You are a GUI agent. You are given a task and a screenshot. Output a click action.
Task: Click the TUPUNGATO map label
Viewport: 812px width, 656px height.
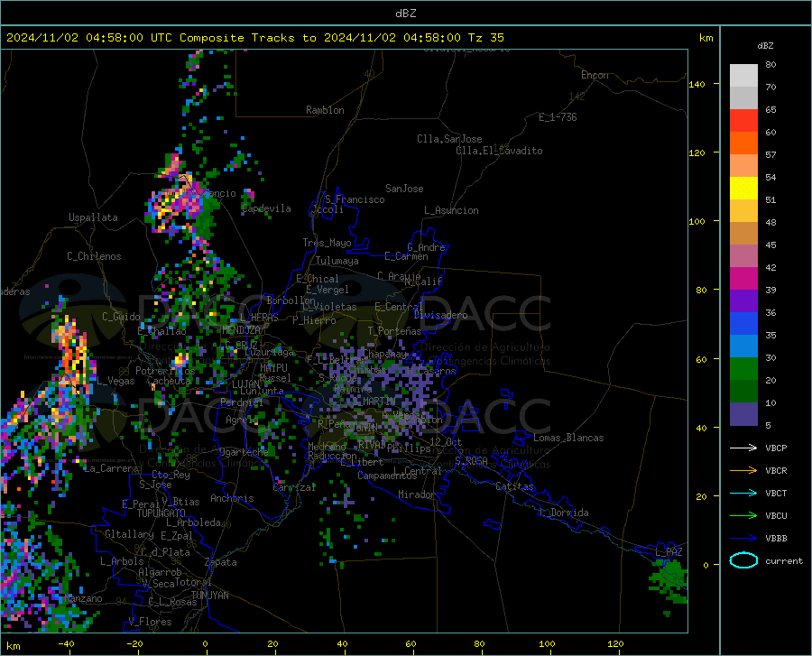pos(161,513)
